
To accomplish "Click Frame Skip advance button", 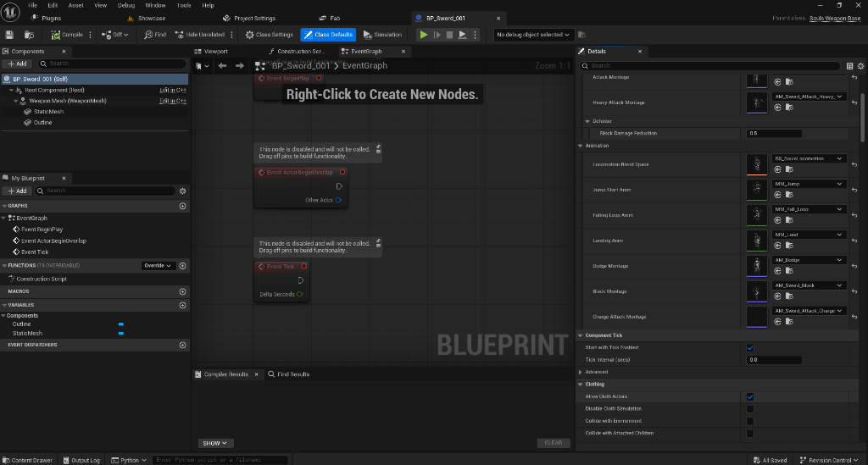I will pyautogui.click(x=437, y=34).
